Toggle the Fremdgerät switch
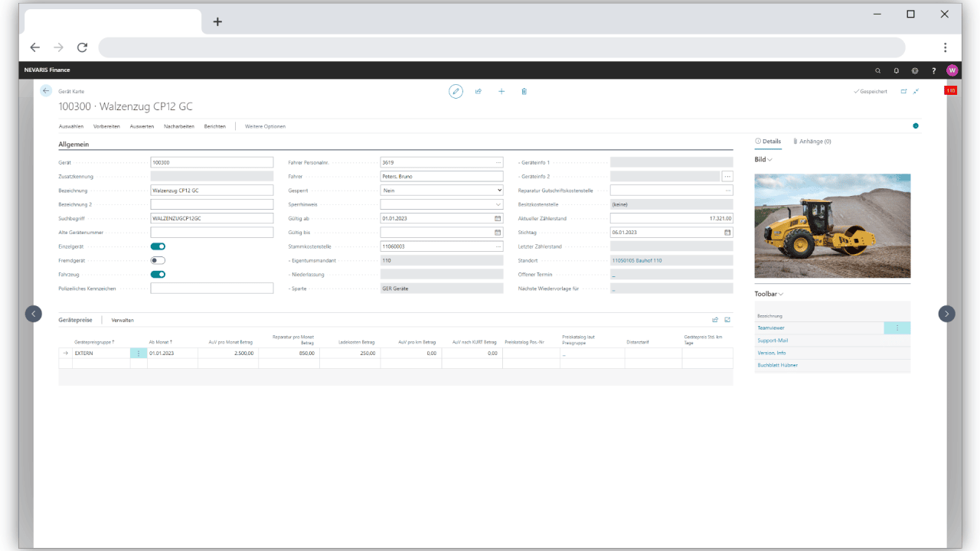The height and width of the screenshot is (551, 980). tap(158, 260)
